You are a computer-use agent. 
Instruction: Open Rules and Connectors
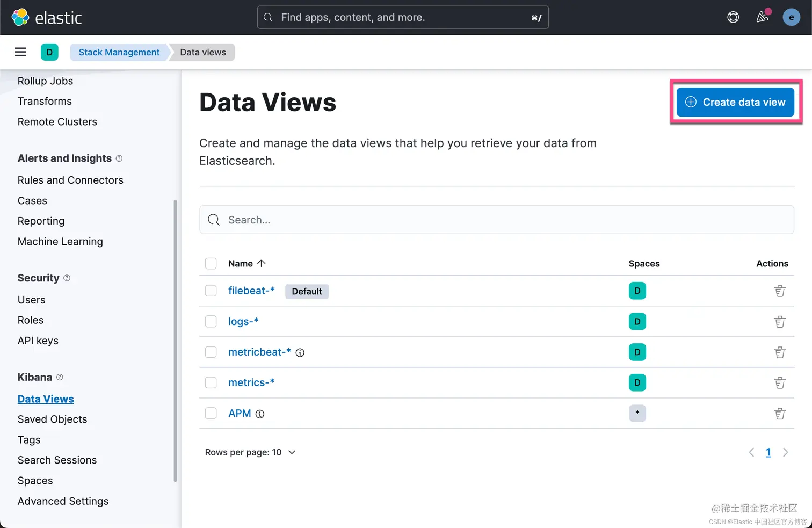70,180
